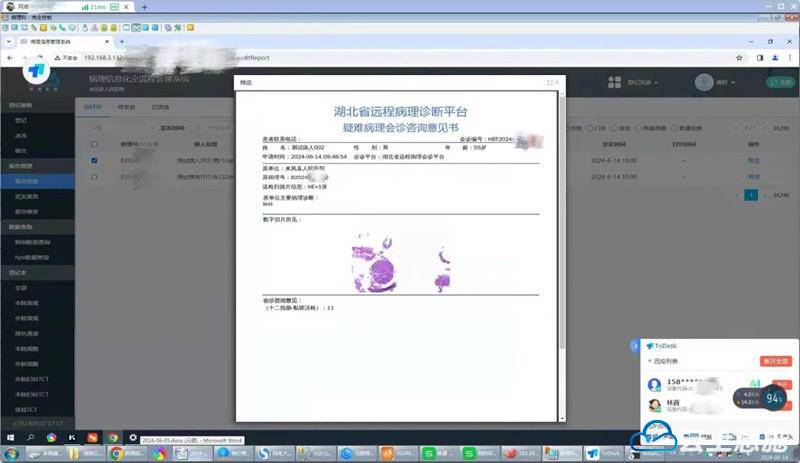
Task: Switch to the second tab above the table
Action: pyautogui.click(x=126, y=105)
